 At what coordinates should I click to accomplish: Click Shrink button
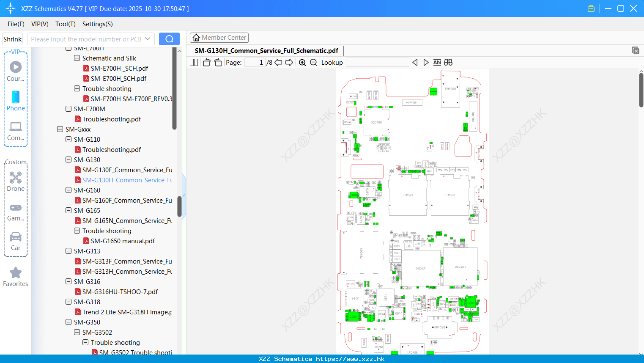(13, 39)
